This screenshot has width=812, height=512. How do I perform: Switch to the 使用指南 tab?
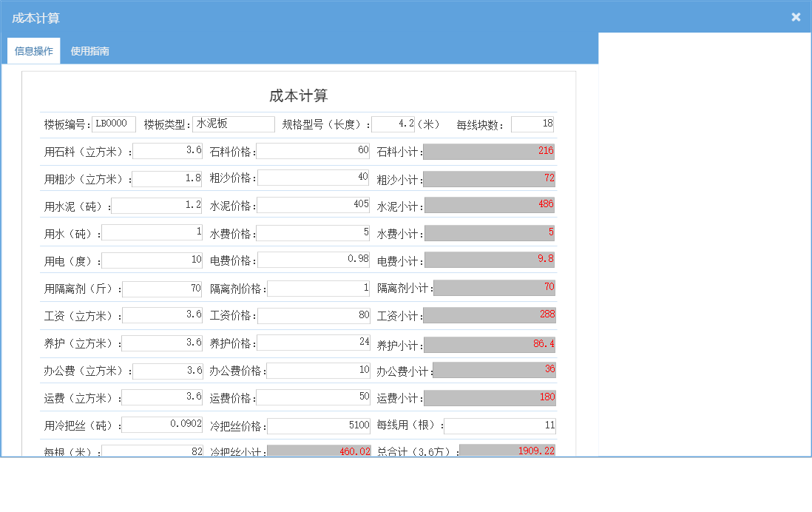[x=89, y=51]
